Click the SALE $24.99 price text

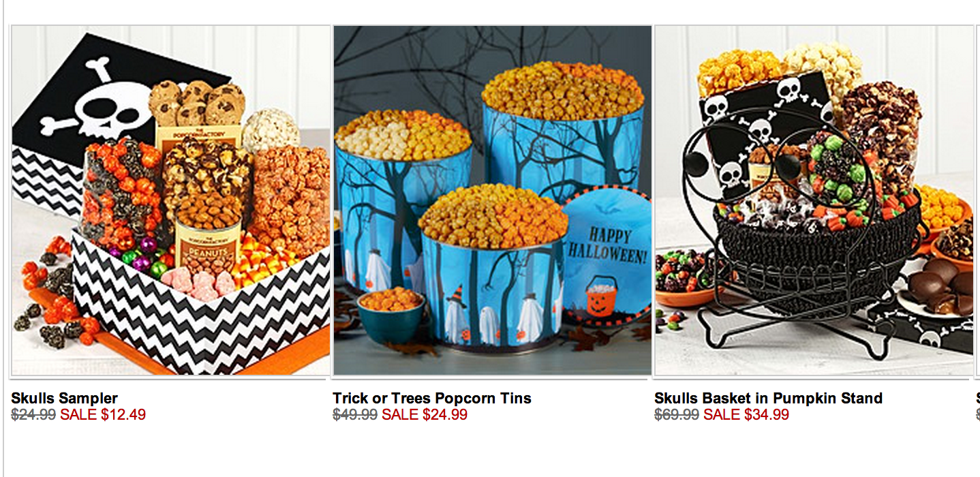coord(425,414)
